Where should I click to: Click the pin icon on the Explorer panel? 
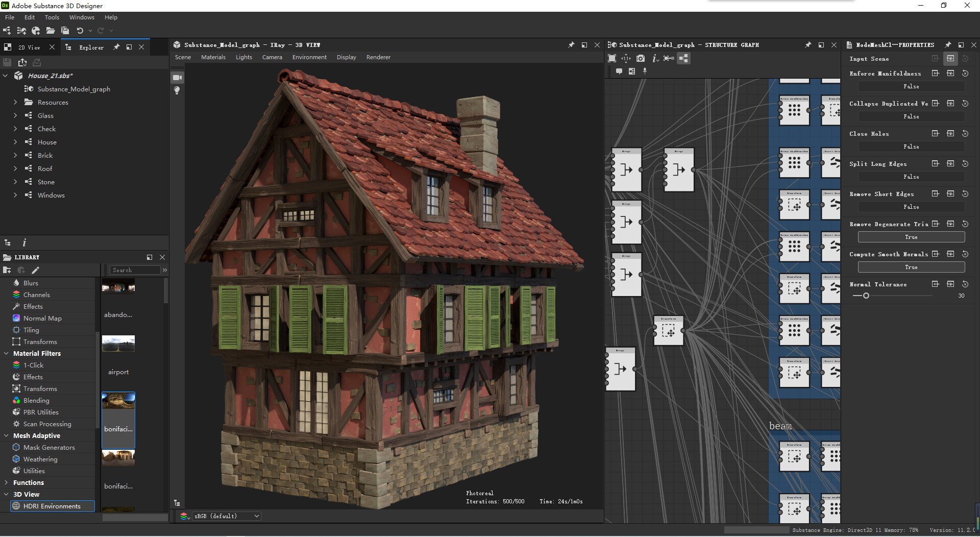(116, 47)
